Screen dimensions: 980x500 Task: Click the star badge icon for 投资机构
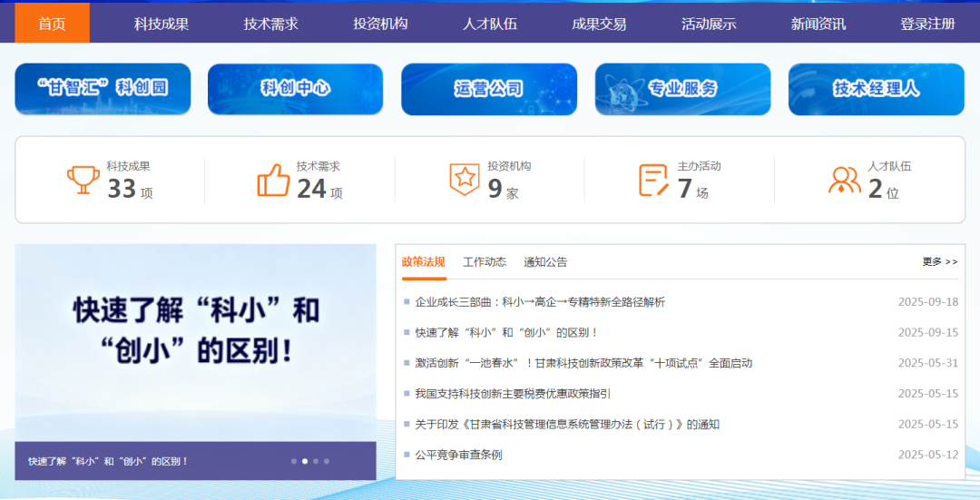point(465,180)
